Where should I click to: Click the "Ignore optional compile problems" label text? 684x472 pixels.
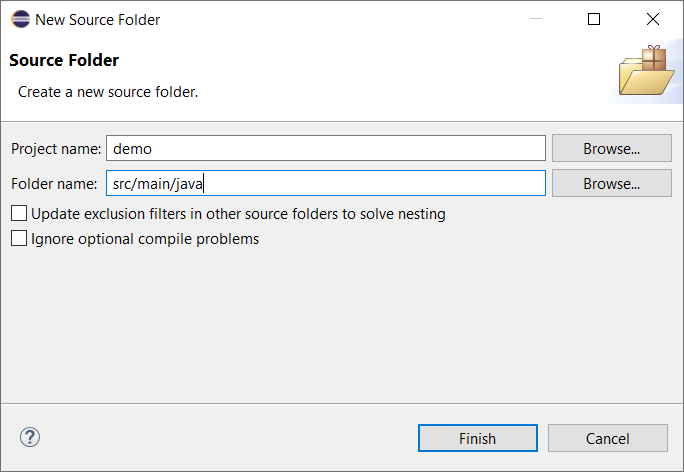tap(145, 239)
